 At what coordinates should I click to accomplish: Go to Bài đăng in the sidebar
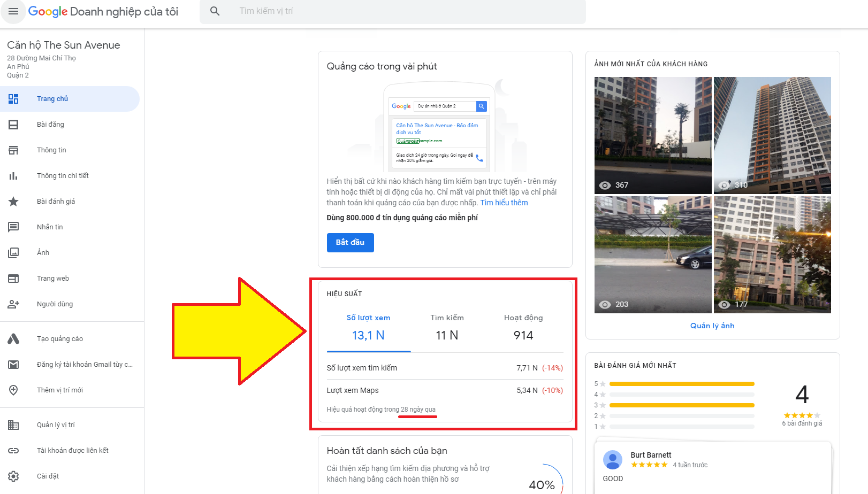pos(70,125)
